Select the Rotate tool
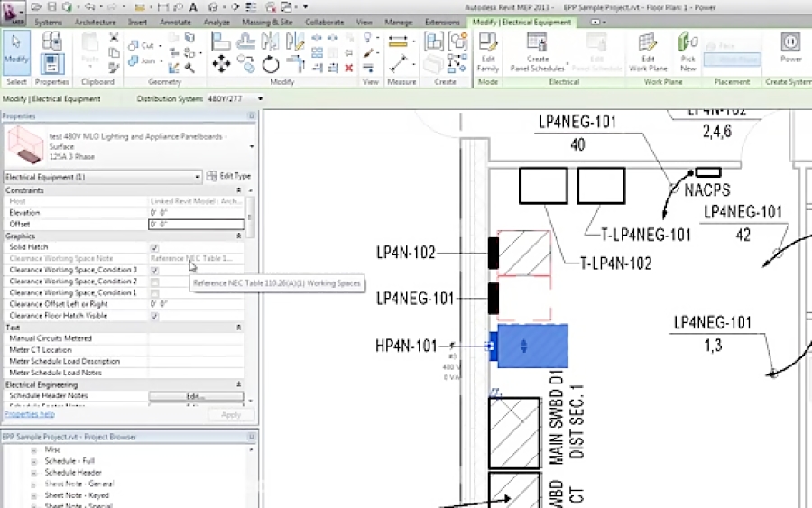This screenshot has height=508, width=812. pos(271,64)
